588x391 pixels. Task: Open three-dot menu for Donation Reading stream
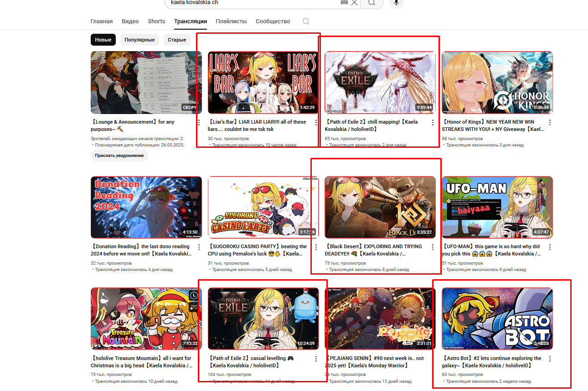(199, 247)
